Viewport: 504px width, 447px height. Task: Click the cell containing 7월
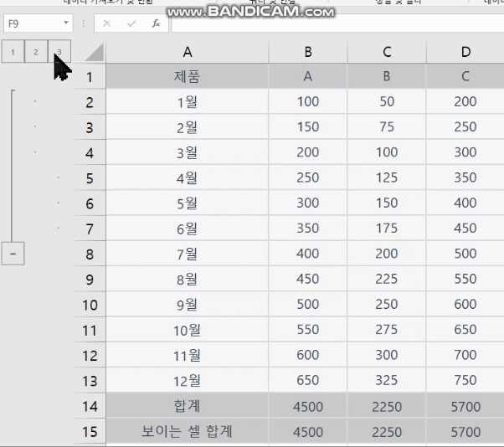(x=188, y=254)
